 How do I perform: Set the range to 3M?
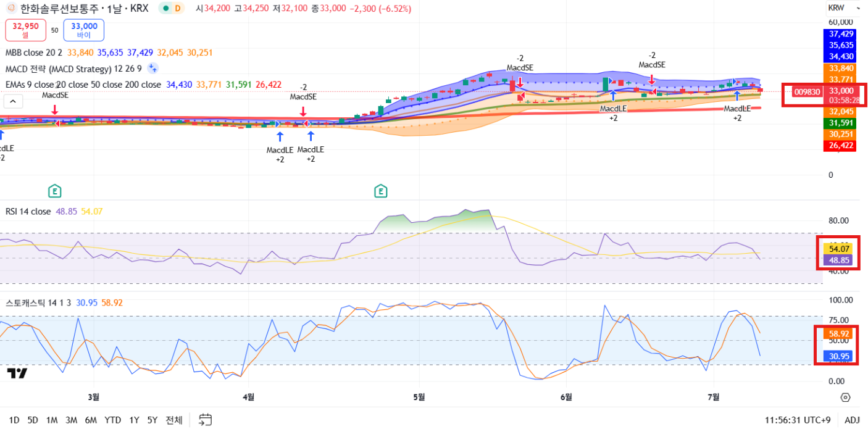pyautogui.click(x=71, y=420)
